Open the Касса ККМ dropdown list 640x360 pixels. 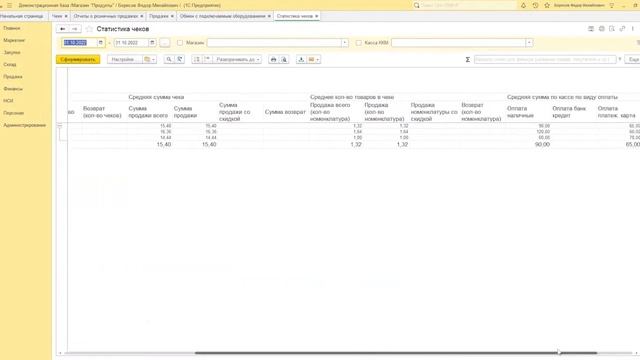[x=529, y=42]
